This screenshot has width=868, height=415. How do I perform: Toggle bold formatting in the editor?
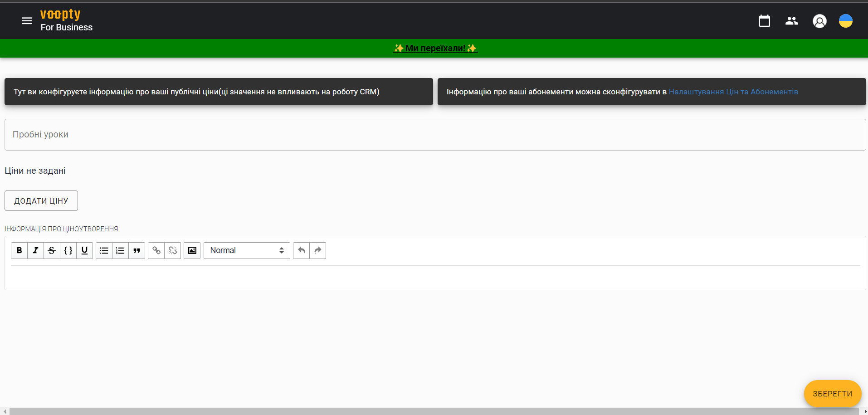(19, 250)
